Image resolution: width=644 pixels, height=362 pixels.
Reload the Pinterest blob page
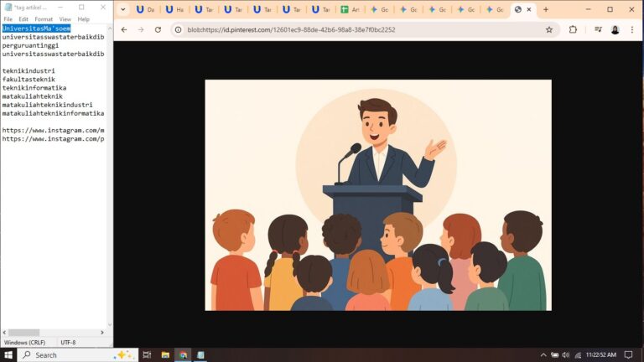(x=158, y=29)
